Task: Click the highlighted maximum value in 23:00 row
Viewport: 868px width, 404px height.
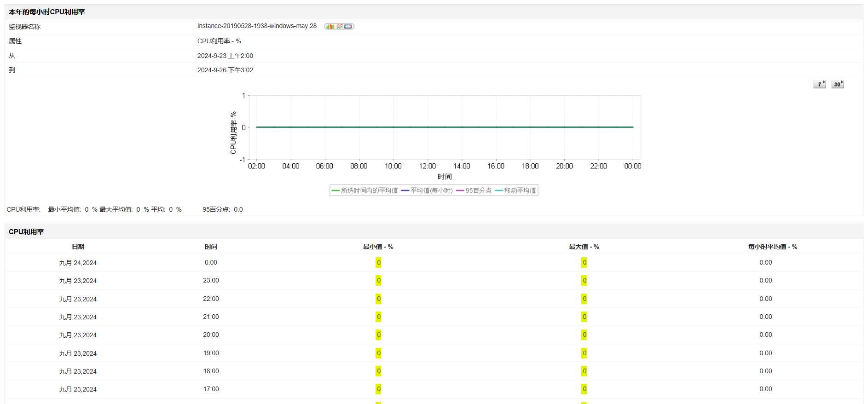Action: 584,280
